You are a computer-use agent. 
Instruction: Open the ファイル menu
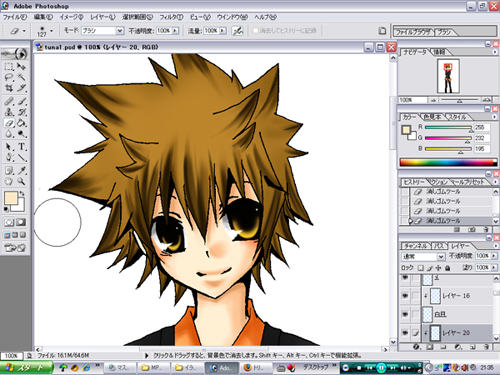(15, 17)
